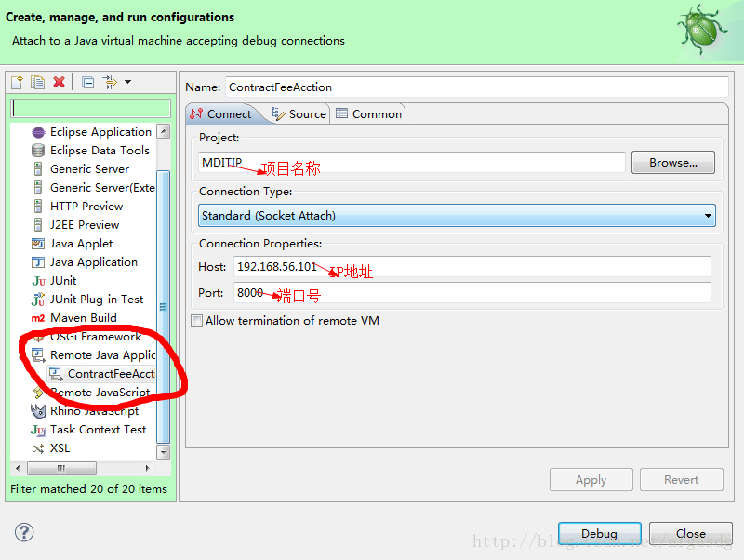Select Java Application configuration type
Viewport: 744px width, 560px height.
(94, 262)
